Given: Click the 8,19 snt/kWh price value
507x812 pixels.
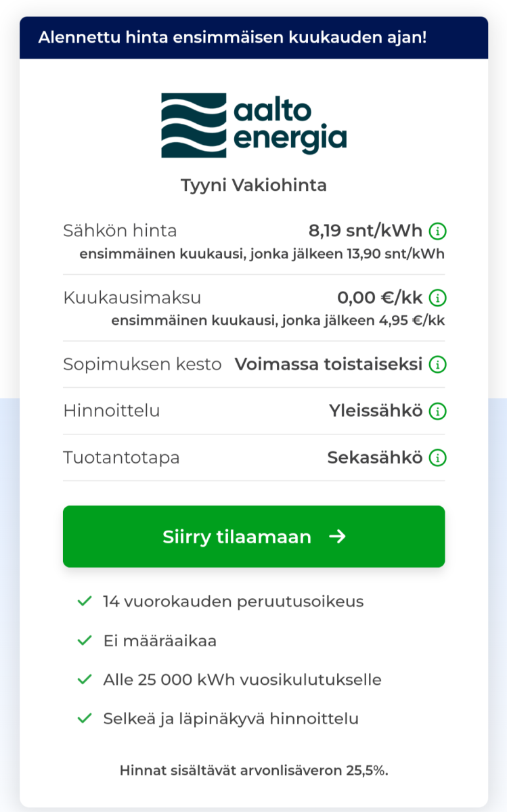Looking at the screenshot, I should (366, 231).
